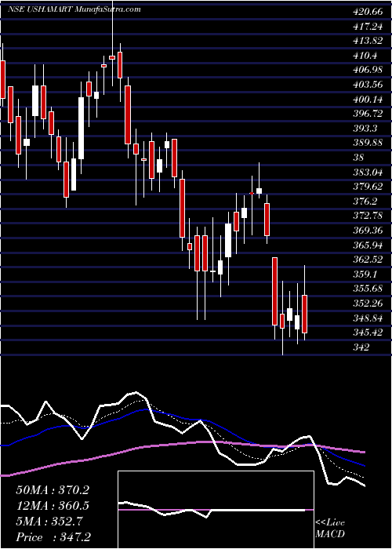
Task: Select the 406.98 price axis label
Action: [x=367, y=70]
